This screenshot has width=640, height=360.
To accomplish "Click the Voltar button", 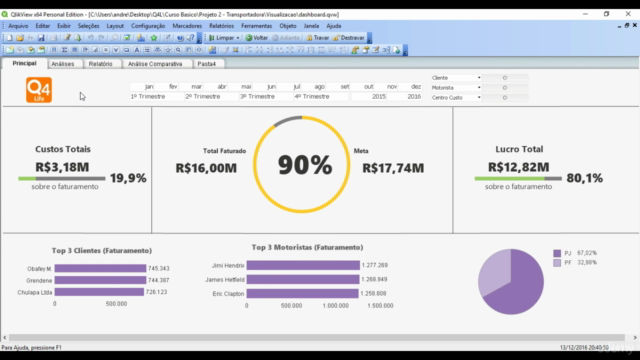I will point(256,38).
